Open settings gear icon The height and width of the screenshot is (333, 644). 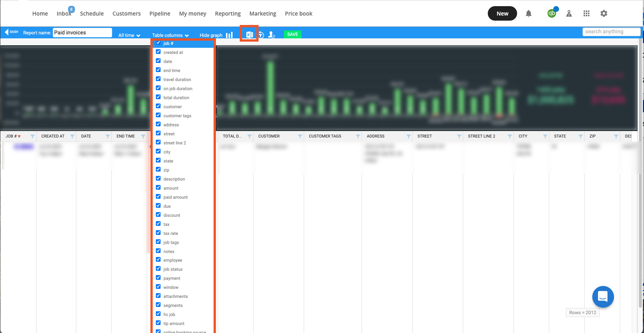(x=604, y=13)
